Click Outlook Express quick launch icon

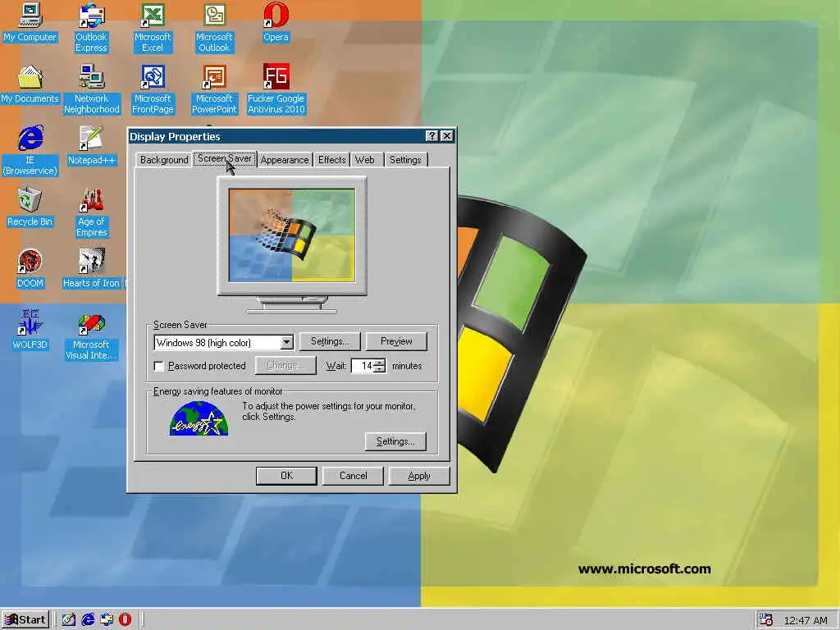(107, 619)
